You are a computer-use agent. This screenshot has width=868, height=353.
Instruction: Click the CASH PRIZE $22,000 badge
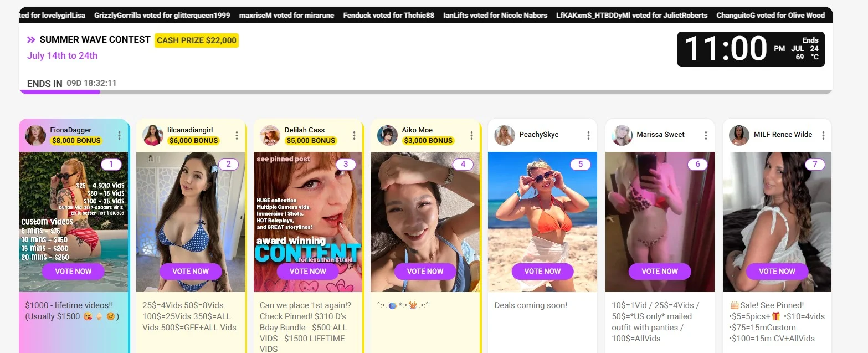pos(197,40)
